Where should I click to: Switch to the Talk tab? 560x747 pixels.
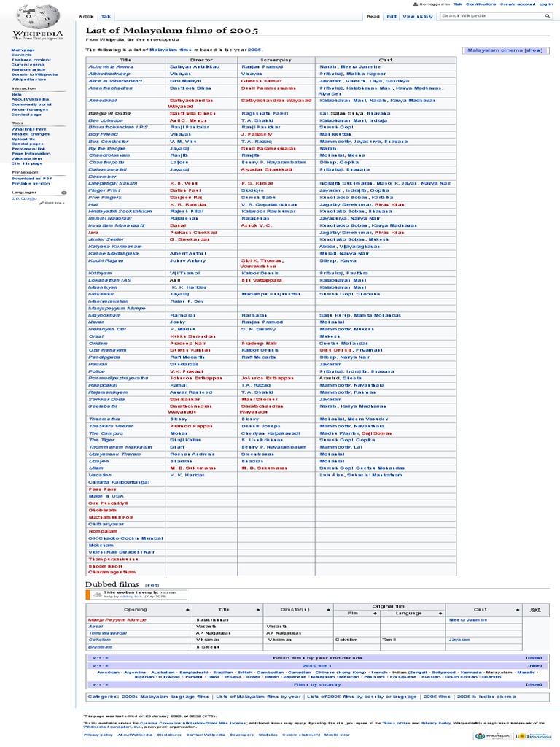106,17
